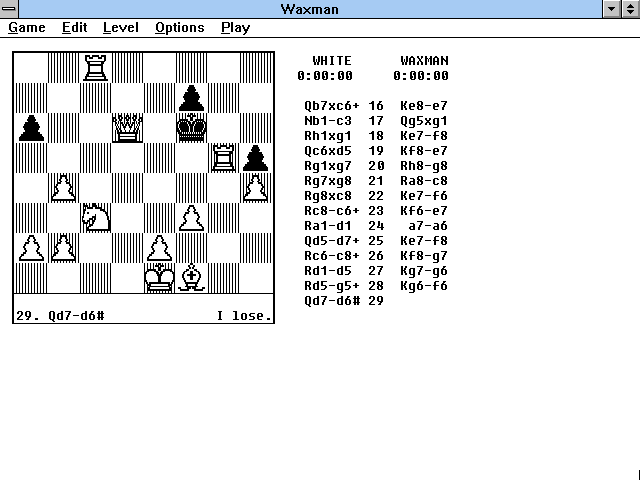This screenshot has height=480, width=640.
Task: Select the white queen on d6
Action: [x=127, y=128]
